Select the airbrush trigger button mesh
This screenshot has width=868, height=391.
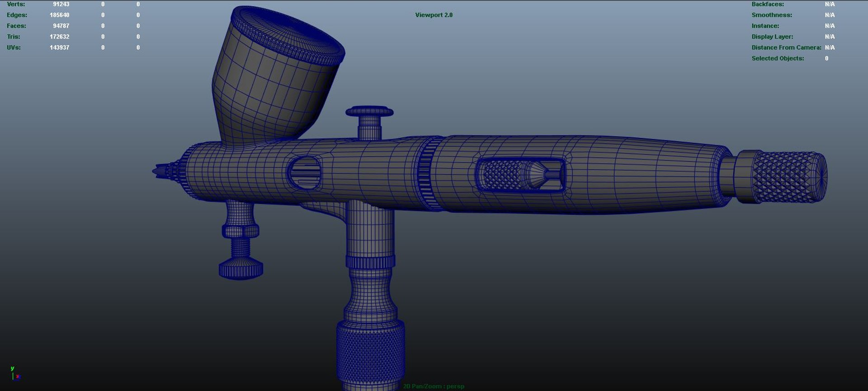(369, 122)
